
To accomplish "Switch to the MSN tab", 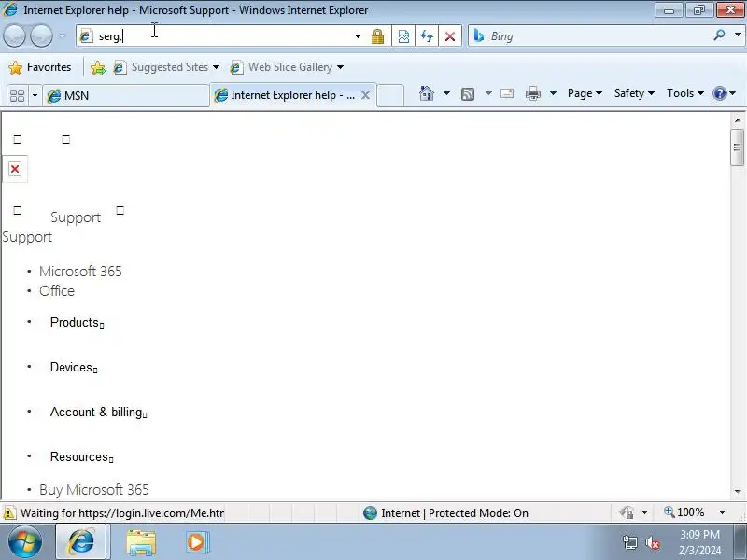I will click(126, 96).
